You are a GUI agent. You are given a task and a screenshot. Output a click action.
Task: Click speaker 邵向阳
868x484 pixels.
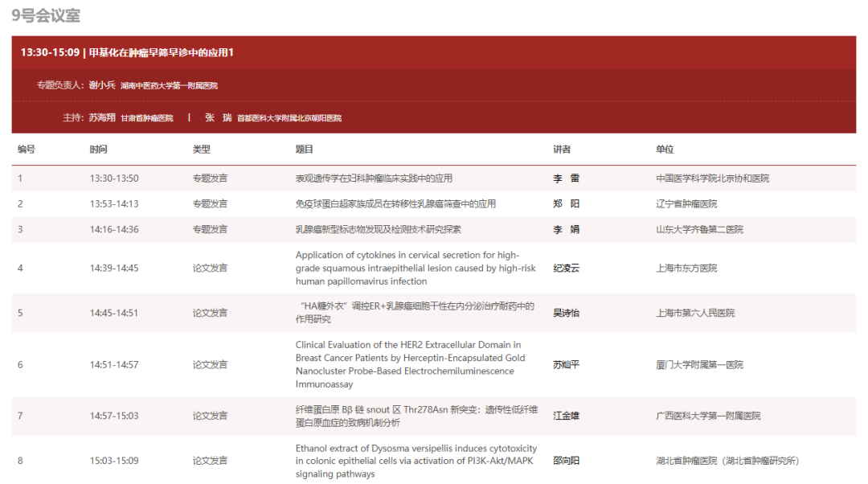[567, 461]
